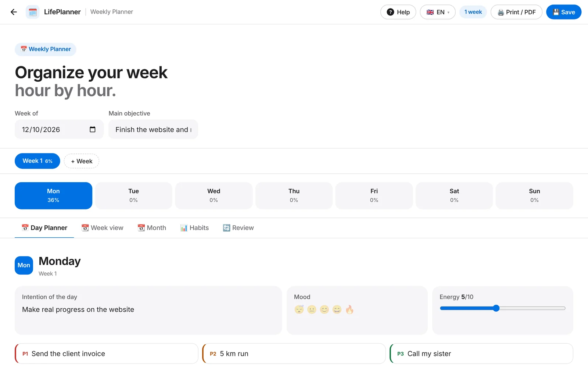Click the blue Mon badge beside Monday
588x368 pixels.
[x=24, y=265]
